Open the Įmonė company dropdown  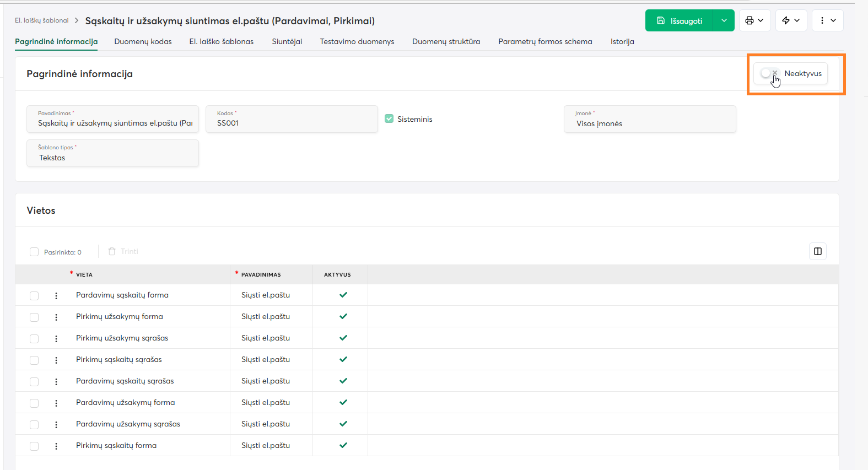pos(649,120)
